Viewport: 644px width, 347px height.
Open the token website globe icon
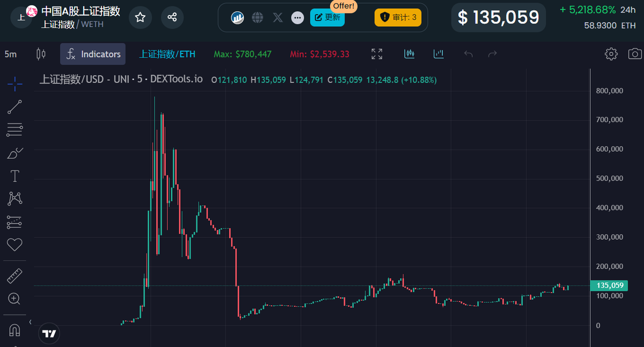coord(258,18)
